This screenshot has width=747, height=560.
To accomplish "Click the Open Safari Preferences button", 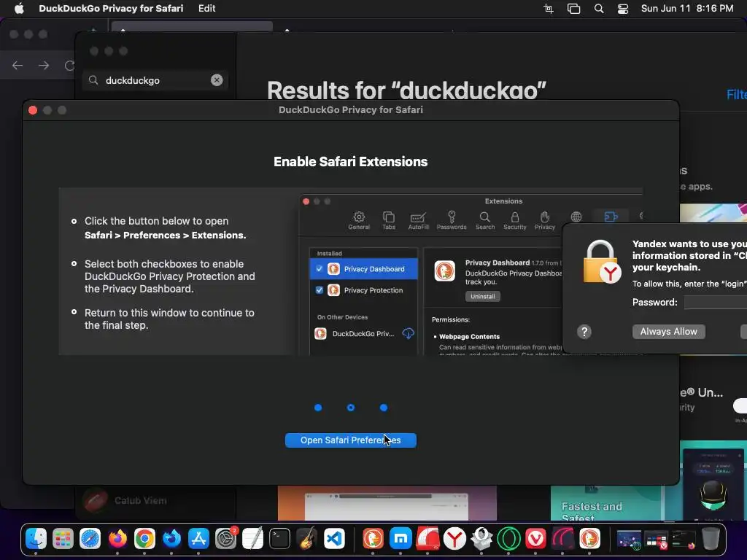I will pos(351,440).
